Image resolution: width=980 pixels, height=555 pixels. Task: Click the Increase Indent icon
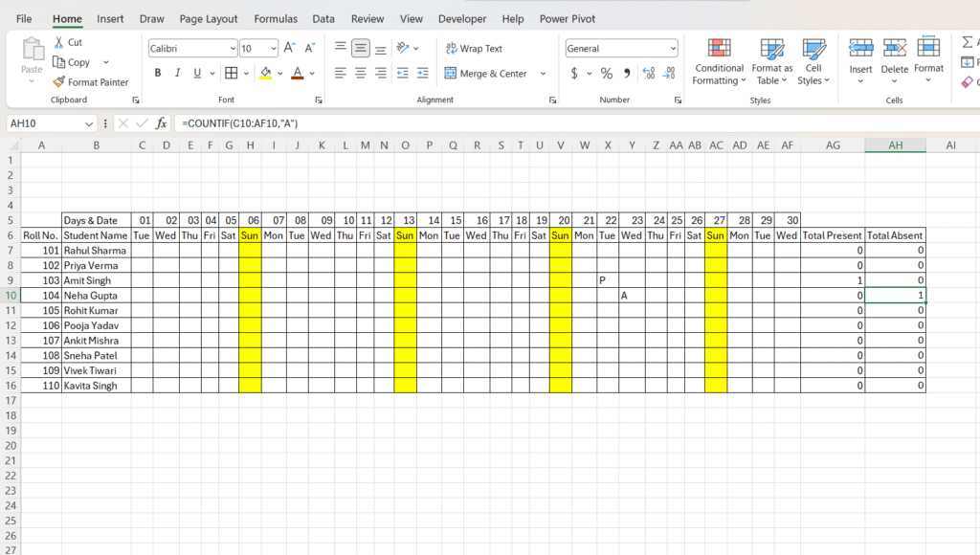(x=423, y=73)
